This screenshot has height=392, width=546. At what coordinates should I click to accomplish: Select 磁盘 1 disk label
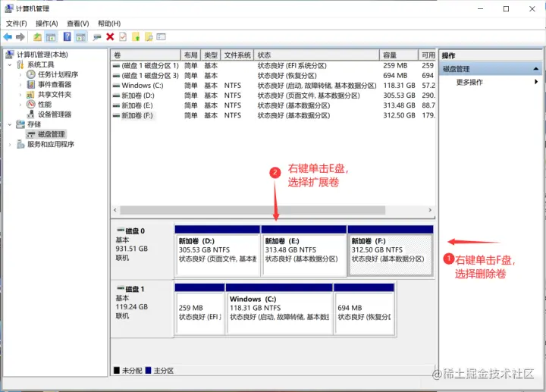tap(135, 289)
